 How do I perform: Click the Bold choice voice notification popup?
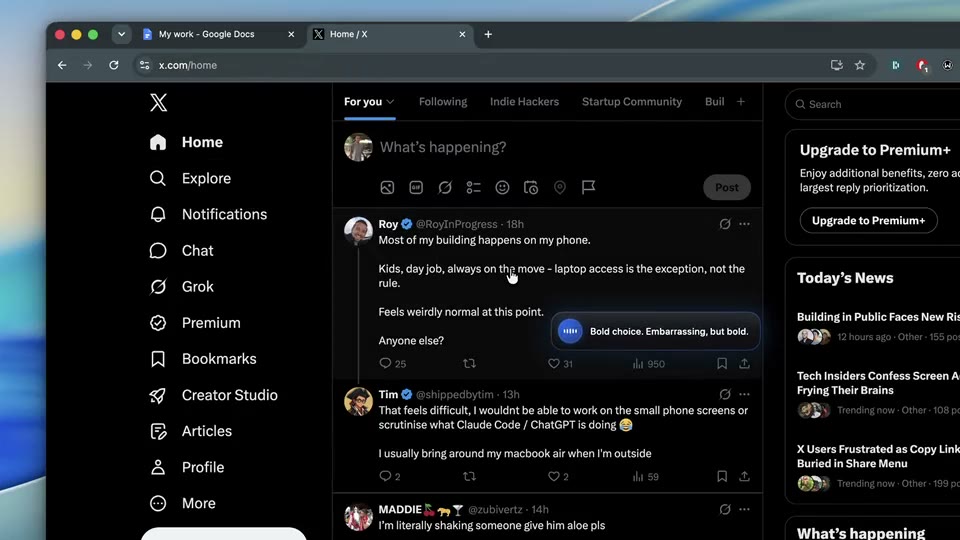[x=655, y=331]
